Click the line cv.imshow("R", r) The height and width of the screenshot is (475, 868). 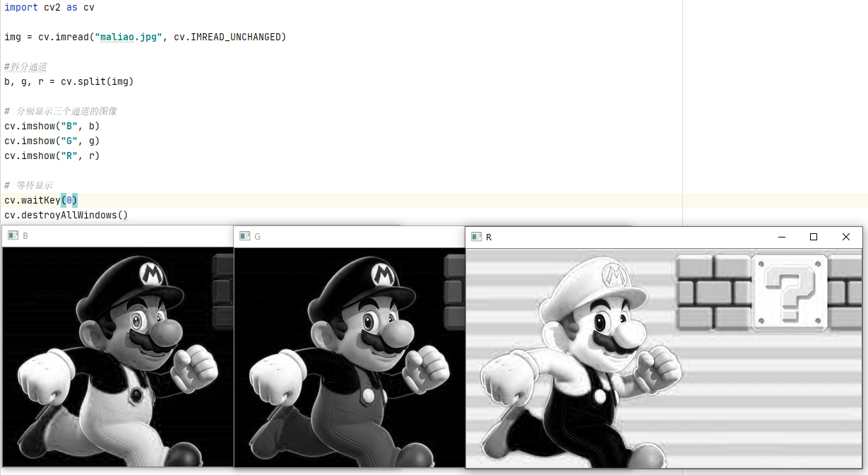coord(52,156)
